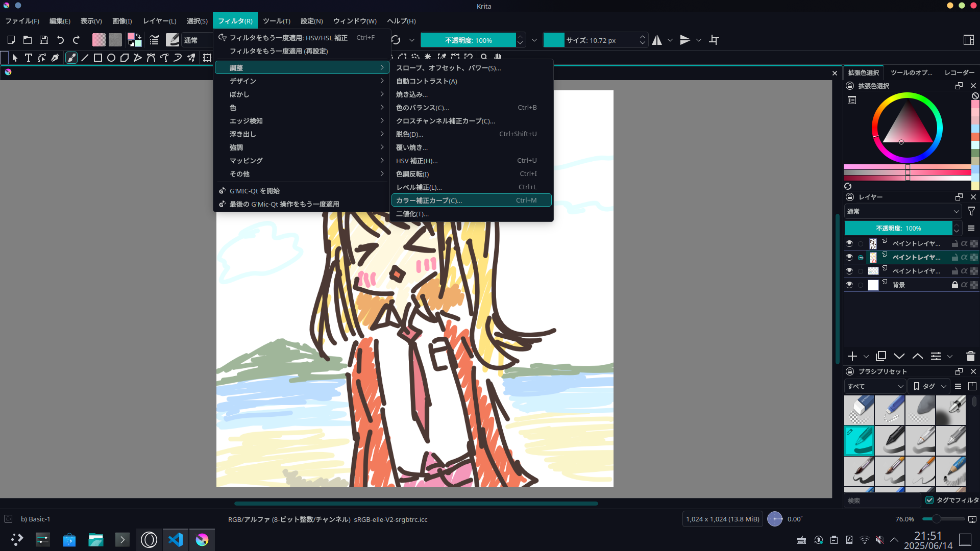Choose HSV 補正(H)... menu item
The width and height of the screenshot is (980, 551).
click(x=471, y=161)
